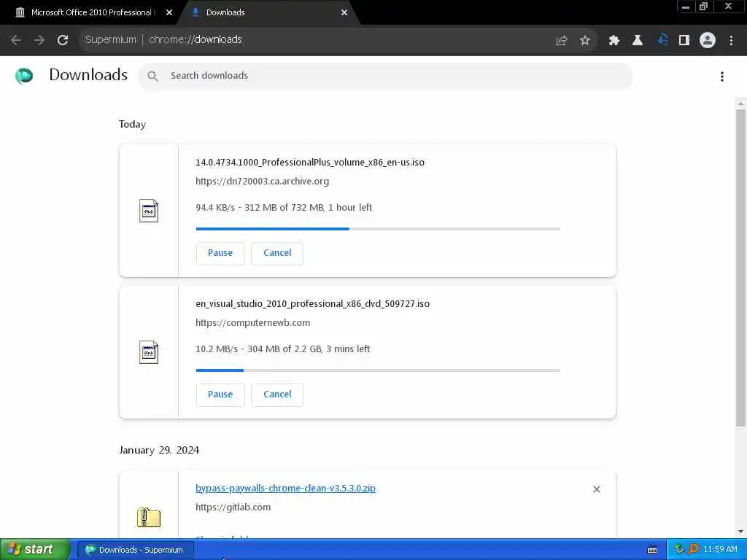Close the Downloads tab
Image resolution: width=747 pixels, height=560 pixels.
point(344,13)
